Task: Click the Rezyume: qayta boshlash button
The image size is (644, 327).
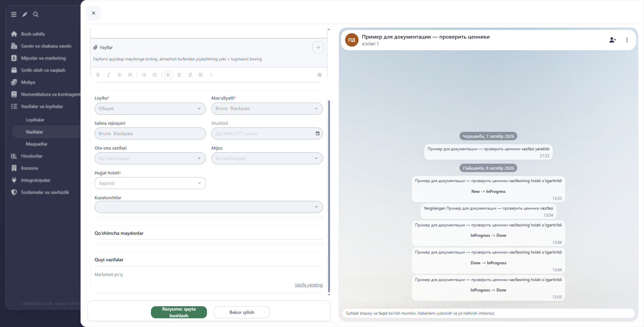Action: 179,312
